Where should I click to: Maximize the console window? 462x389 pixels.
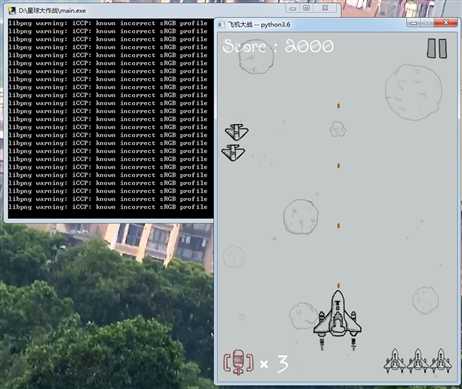pyautogui.click(x=307, y=8)
